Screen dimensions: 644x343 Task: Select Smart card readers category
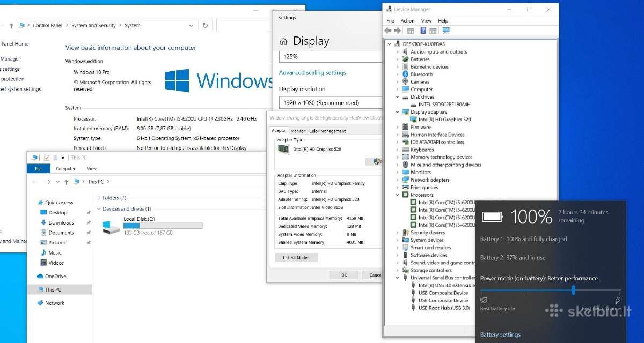431,248
